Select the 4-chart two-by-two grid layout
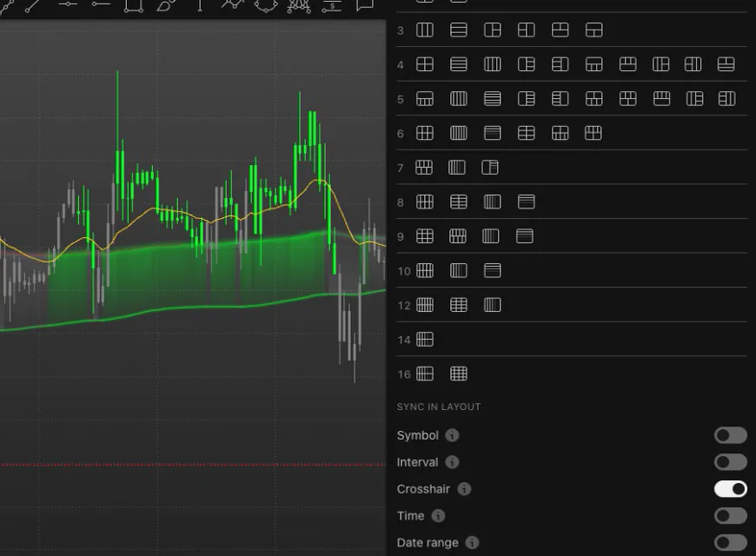The width and height of the screenshot is (756, 556). pos(425,64)
